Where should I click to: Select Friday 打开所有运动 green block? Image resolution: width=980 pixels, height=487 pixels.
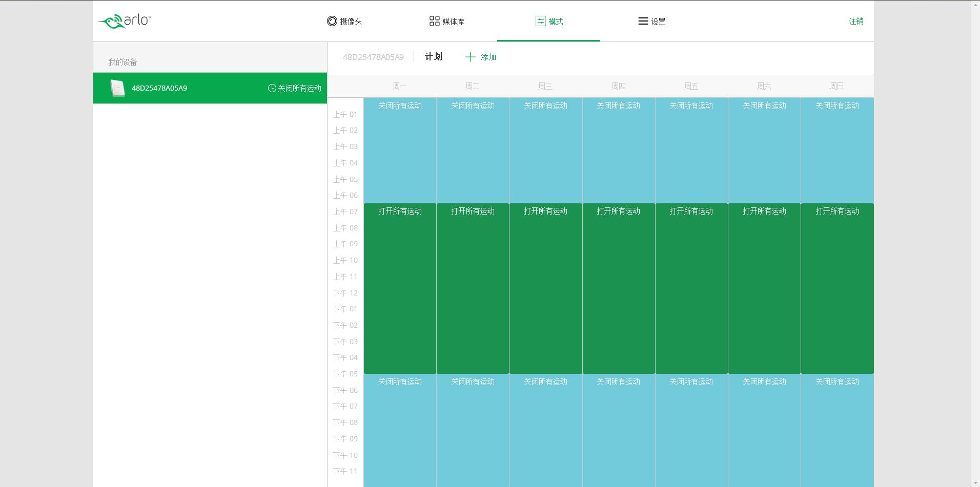point(691,288)
